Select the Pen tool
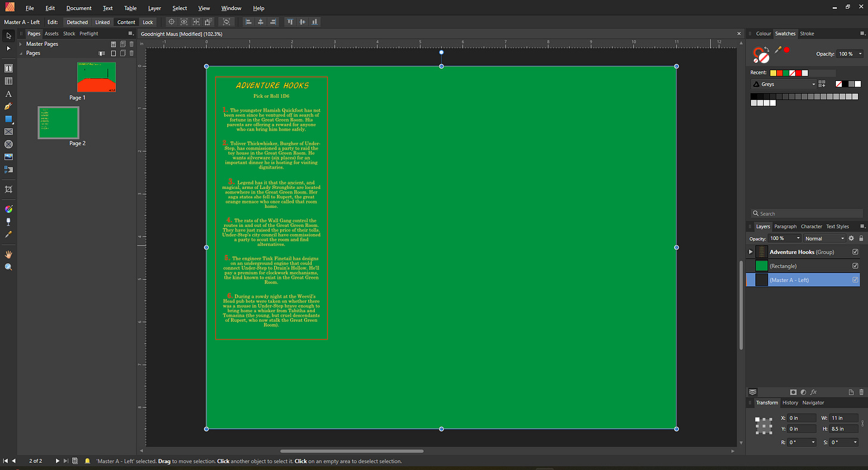The width and height of the screenshot is (868, 470). [8, 107]
